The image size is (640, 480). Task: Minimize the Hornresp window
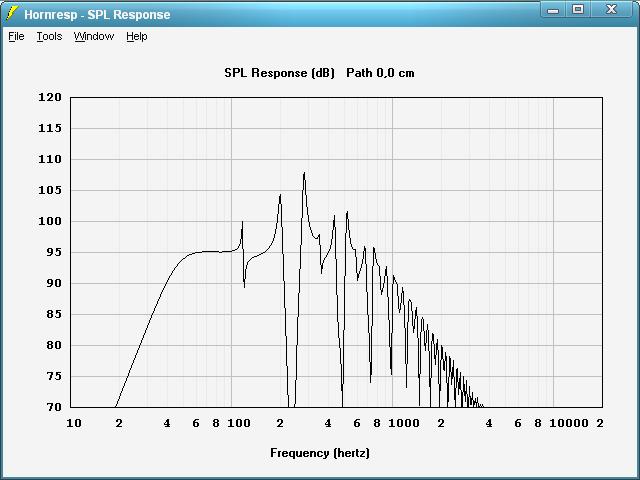click(x=553, y=10)
